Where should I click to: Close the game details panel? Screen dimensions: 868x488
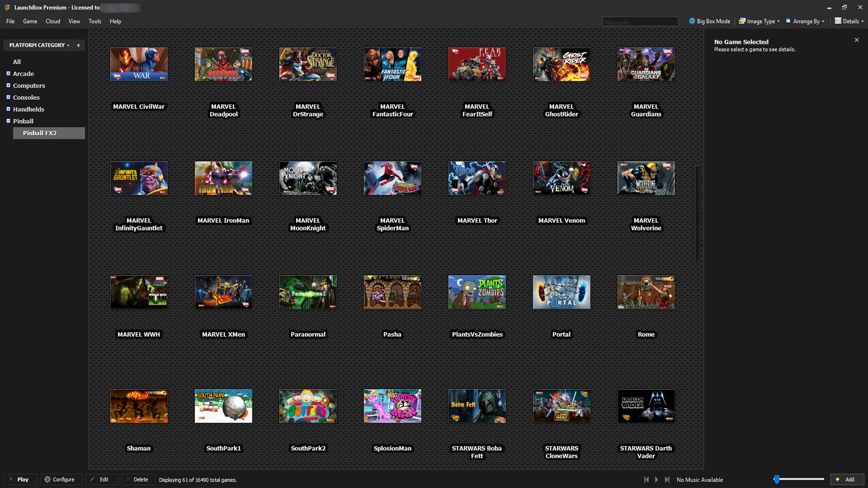click(x=856, y=40)
